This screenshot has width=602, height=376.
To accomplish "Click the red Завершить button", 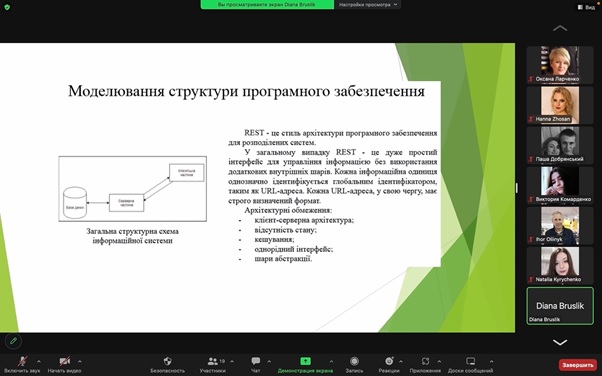I will pyautogui.click(x=577, y=365).
